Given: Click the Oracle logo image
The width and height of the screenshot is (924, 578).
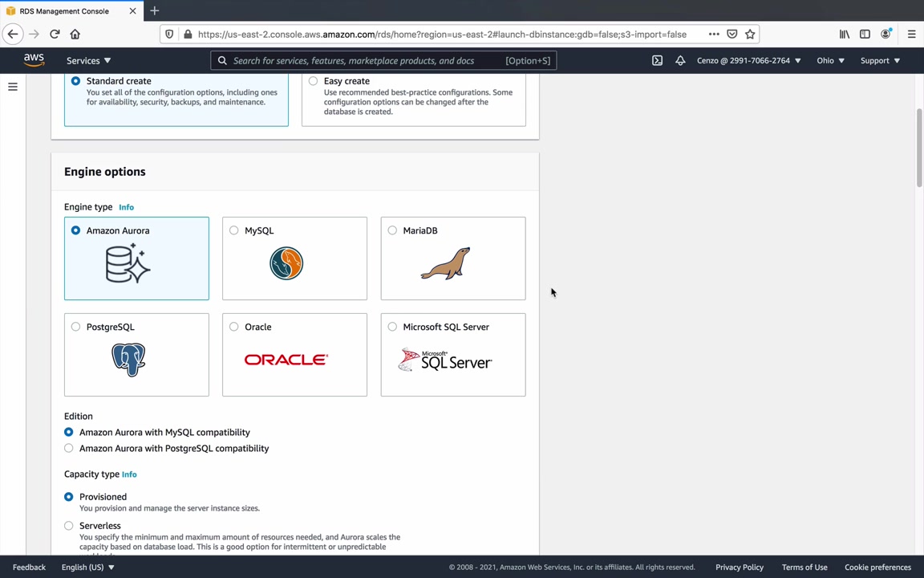Looking at the screenshot, I should pos(286,360).
